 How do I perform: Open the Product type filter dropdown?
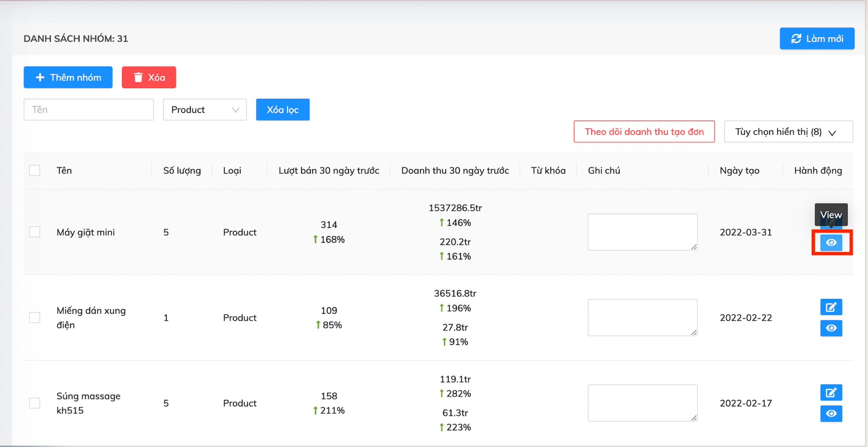pos(205,110)
